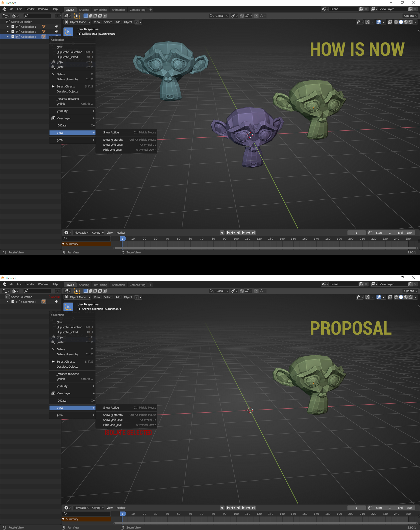The image size is (420, 530).
Task: Toggle Collection 1 eye visibility in HOW IS NOW window
Action: [56, 26]
